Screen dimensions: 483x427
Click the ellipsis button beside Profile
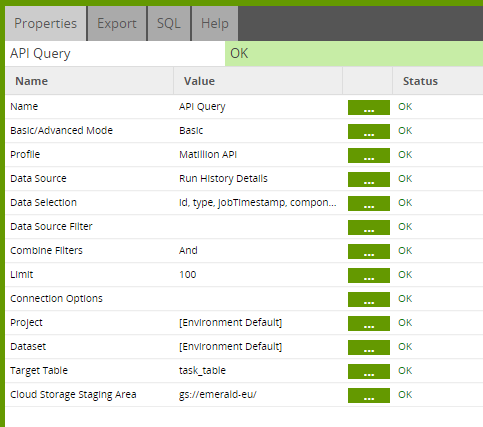point(369,155)
